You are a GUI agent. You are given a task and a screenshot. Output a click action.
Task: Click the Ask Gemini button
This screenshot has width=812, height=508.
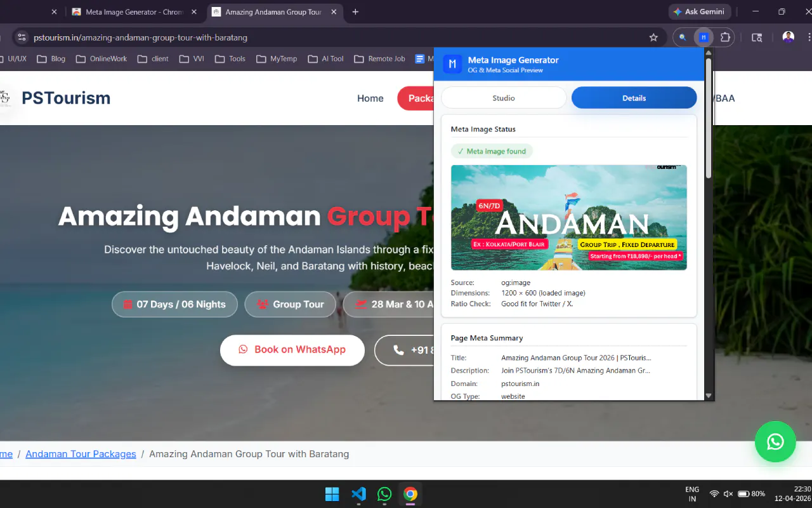(x=700, y=11)
